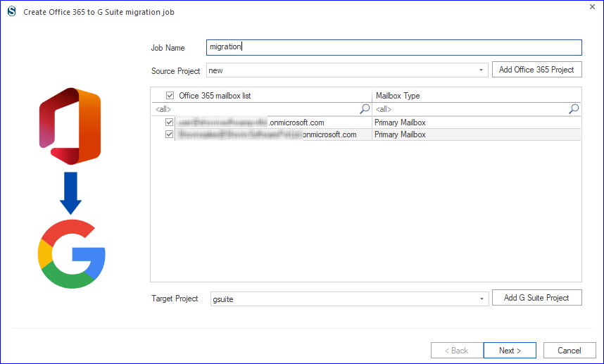Viewport: 604px width, 364px height.
Task: Click Add G Suite Project button
Action: coord(536,298)
